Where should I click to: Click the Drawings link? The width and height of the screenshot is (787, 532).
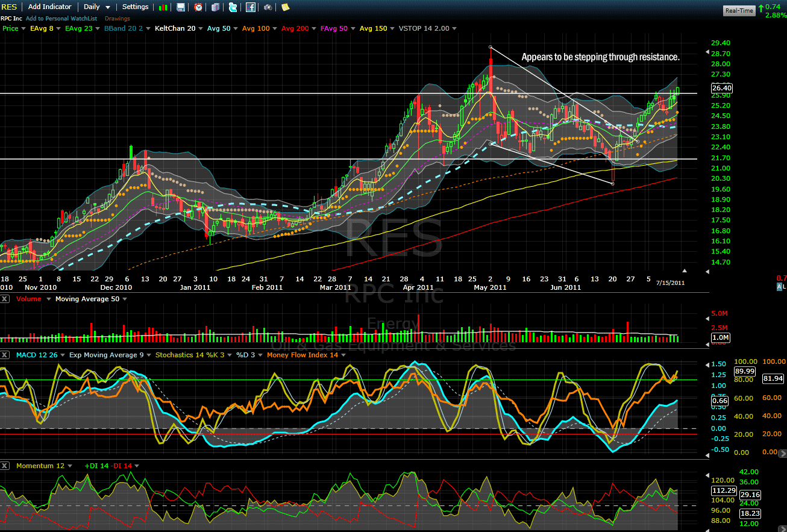point(117,19)
